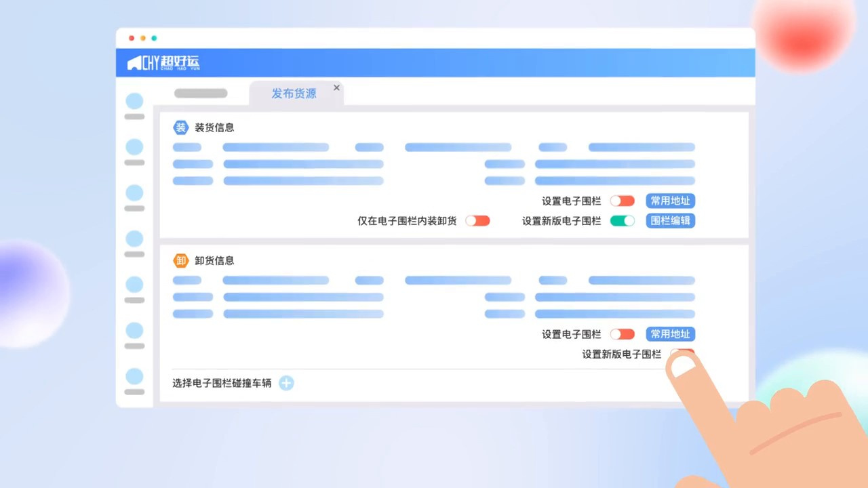
Task: Disable the green 设置新版电子围栏 switch
Action: pyautogui.click(x=622, y=220)
